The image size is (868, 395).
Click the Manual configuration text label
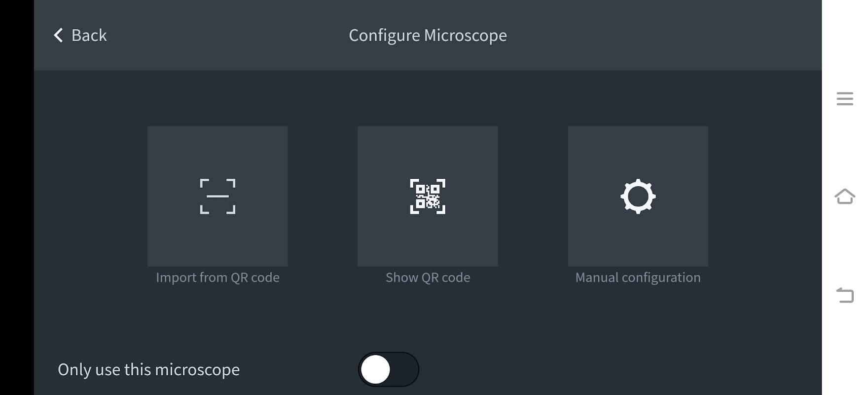click(638, 277)
